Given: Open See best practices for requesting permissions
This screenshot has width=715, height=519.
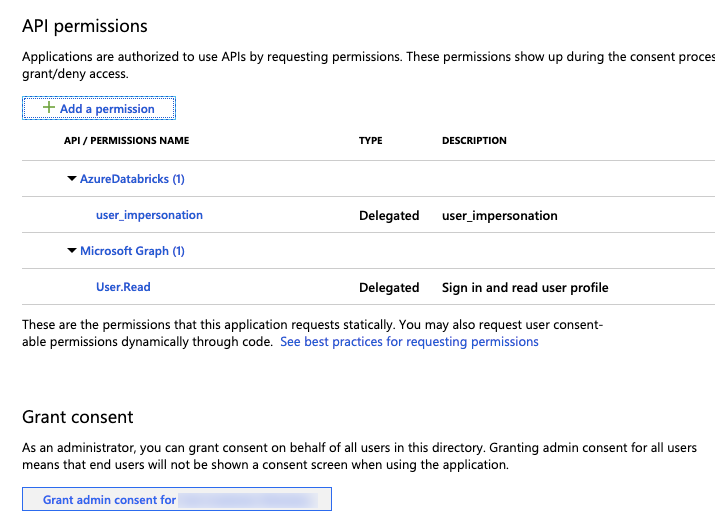Looking at the screenshot, I should [409, 342].
